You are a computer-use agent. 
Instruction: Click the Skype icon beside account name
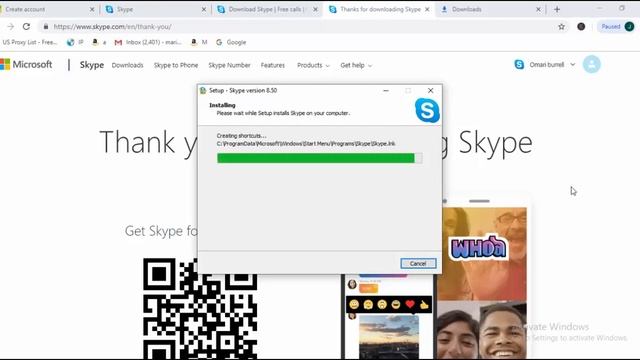click(519, 64)
